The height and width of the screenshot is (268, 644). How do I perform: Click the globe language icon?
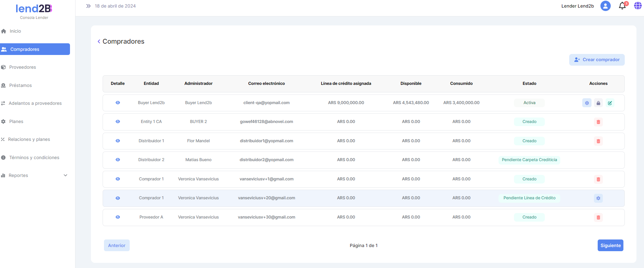click(637, 6)
